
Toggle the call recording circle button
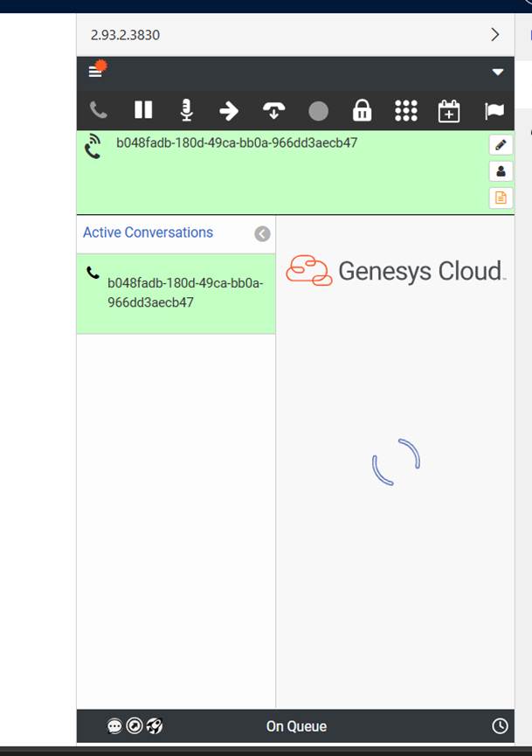[x=318, y=111]
